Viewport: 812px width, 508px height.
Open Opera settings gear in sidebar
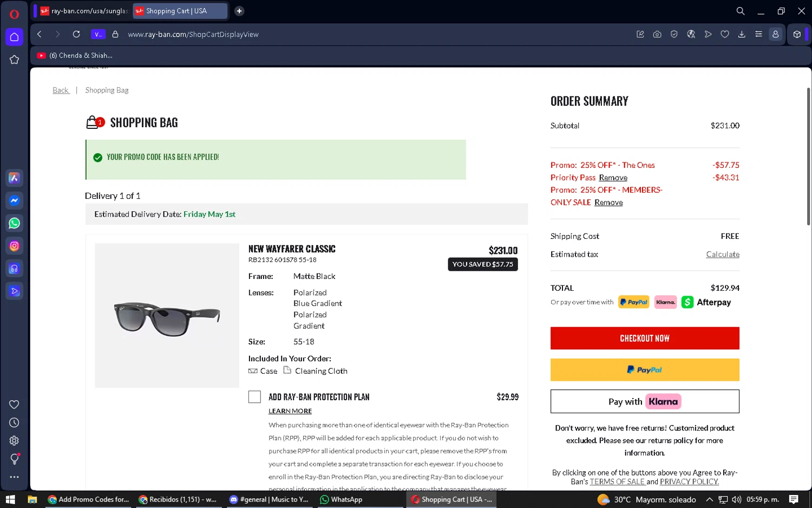(14, 441)
